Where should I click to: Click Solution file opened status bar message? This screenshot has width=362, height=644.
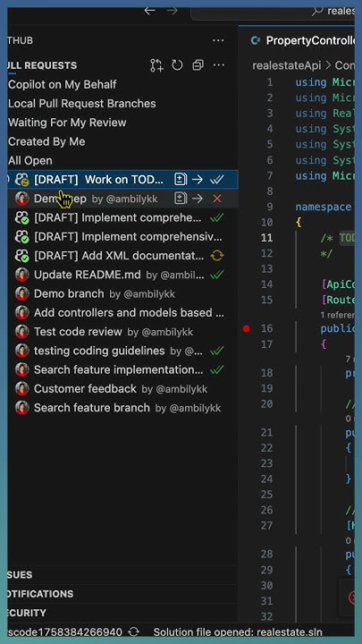coord(238,631)
